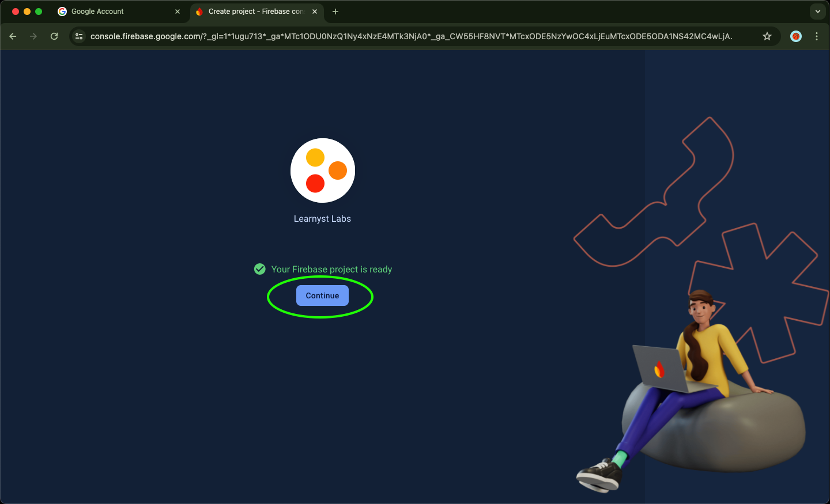The width and height of the screenshot is (830, 504).
Task: Open site information in the address bar
Action: click(x=78, y=36)
